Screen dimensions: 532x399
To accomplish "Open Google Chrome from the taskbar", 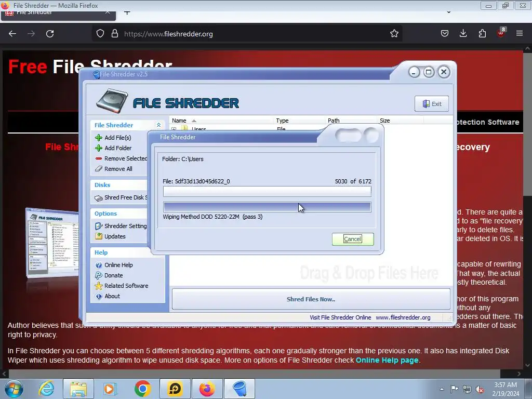I will (142, 389).
